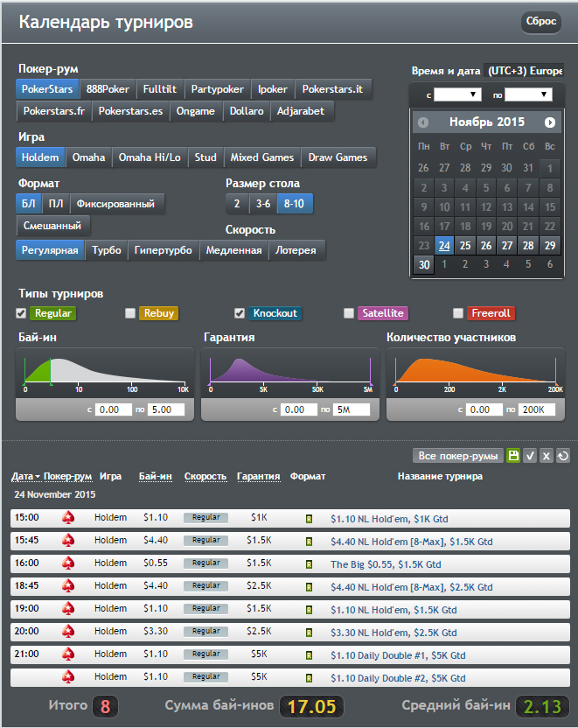This screenshot has width=578, height=728.
Task: Go to next month in calendar
Action: point(550,122)
